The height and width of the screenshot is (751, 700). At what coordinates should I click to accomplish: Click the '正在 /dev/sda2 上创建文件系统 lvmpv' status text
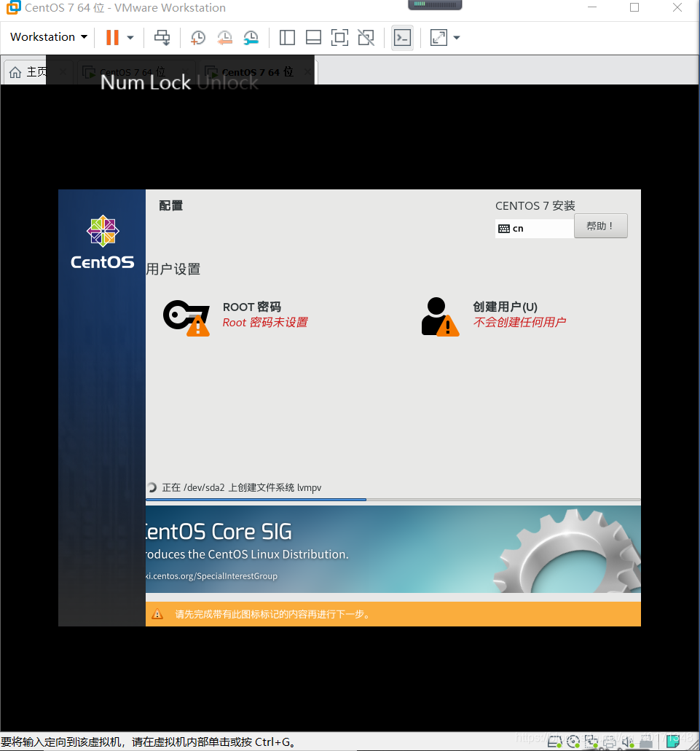242,487
